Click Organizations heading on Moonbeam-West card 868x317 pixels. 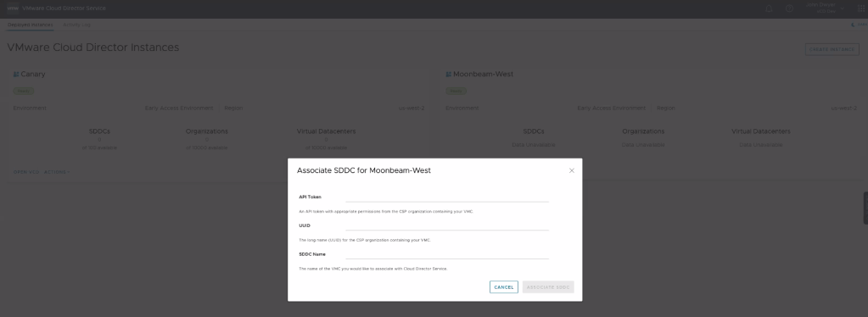[643, 131]
